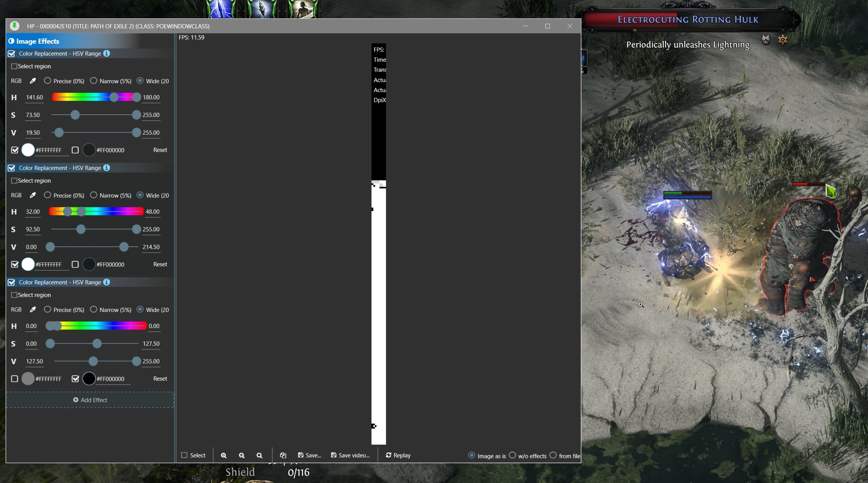Screen dimensions: 868x483
Task: Check the #FF000000 color box in the first effect
Action: (x=75, y=150)
